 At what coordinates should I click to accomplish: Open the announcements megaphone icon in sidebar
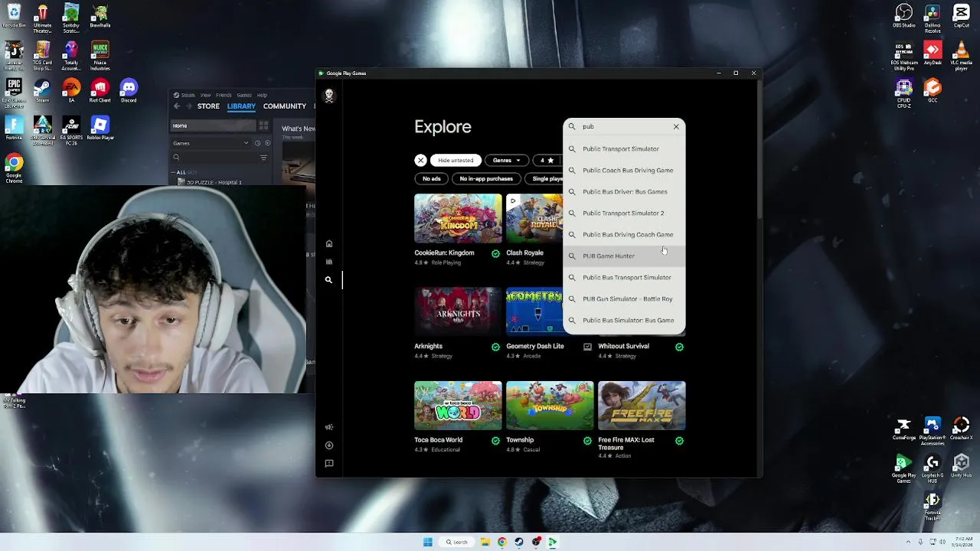coord(329,427)
